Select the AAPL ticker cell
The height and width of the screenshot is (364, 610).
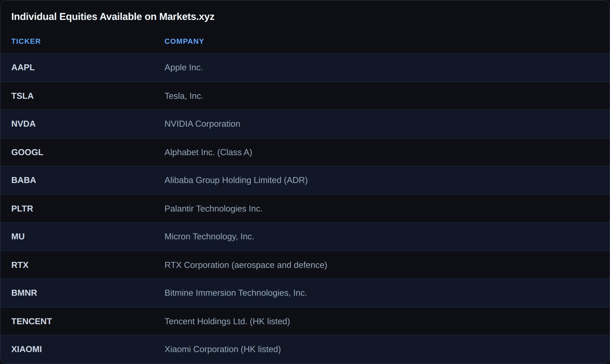(x=23, y=67)
